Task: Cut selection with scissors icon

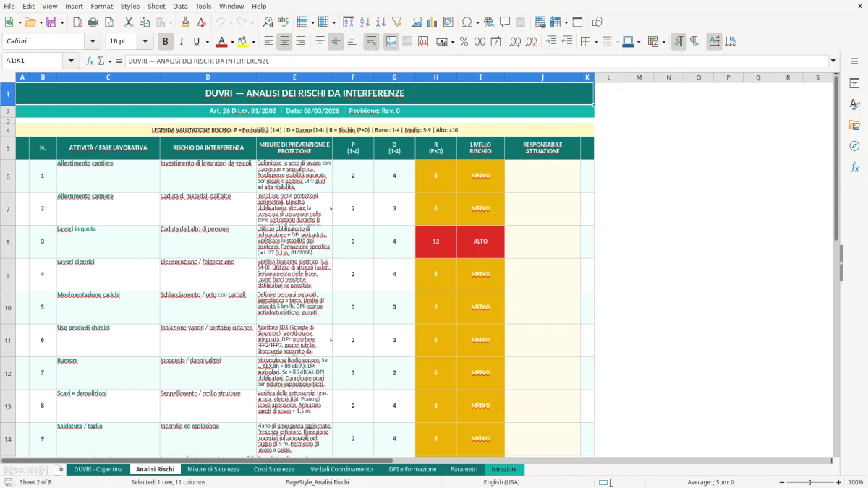Action: click(x=129, y=22)
